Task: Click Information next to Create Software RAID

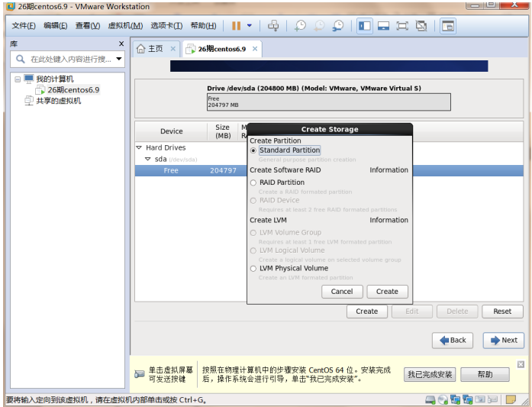Action: coord(389,170)
